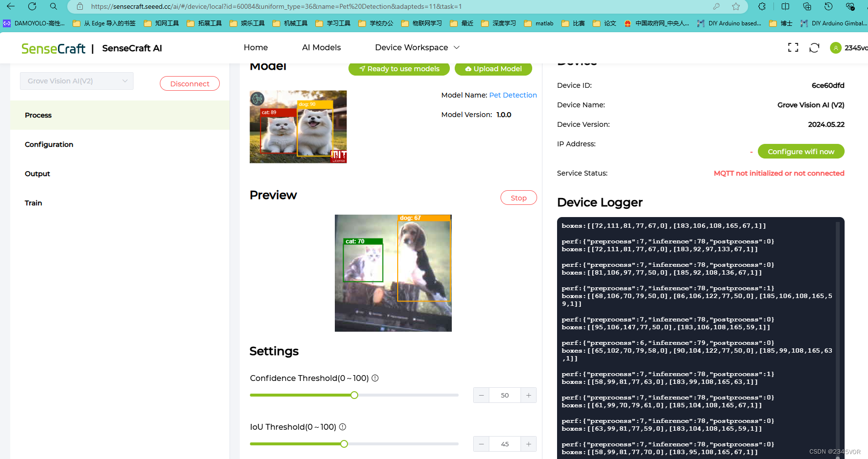The height and width of the screenshot is (459, 868).
Task: Open the 深度学习 bookmark folder
Action: tap(499, 23)
